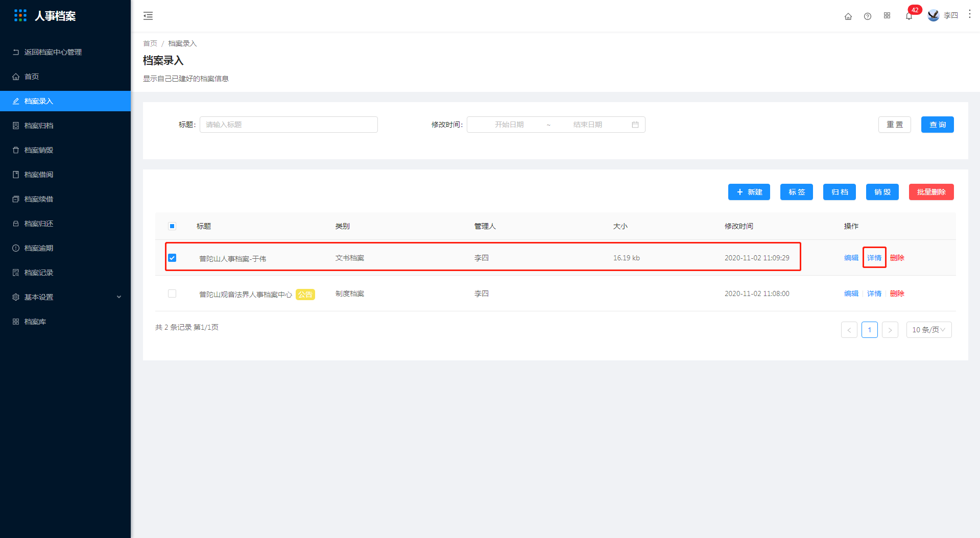Open notifications bell with 42 badge
Image resolution: width=980 pixels, height=538 pixels.
click(909, 16)
